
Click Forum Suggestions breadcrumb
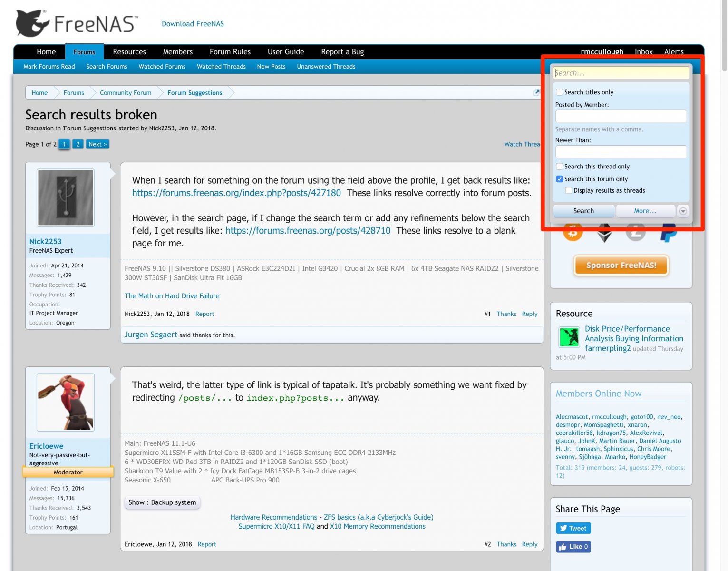194,93
